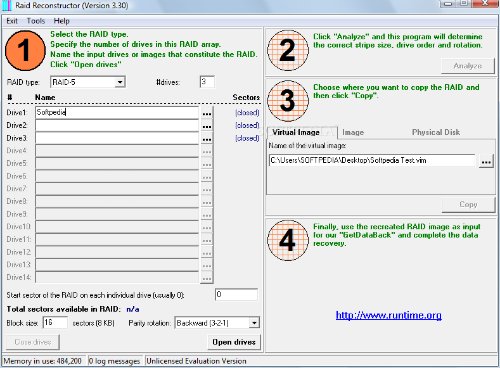Screen dimensions: 500x368
Task: Switch to the Physical Disk tab
Action: point(436,132)
